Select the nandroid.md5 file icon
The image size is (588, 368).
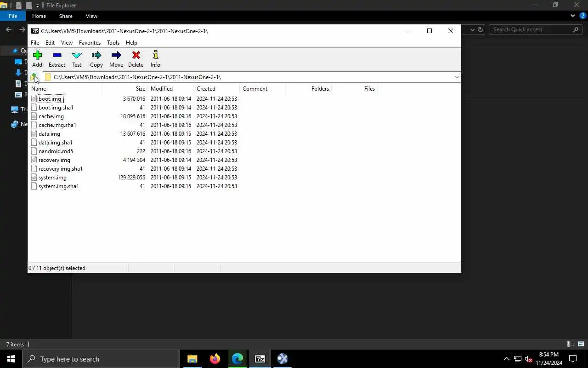point(34,151)
